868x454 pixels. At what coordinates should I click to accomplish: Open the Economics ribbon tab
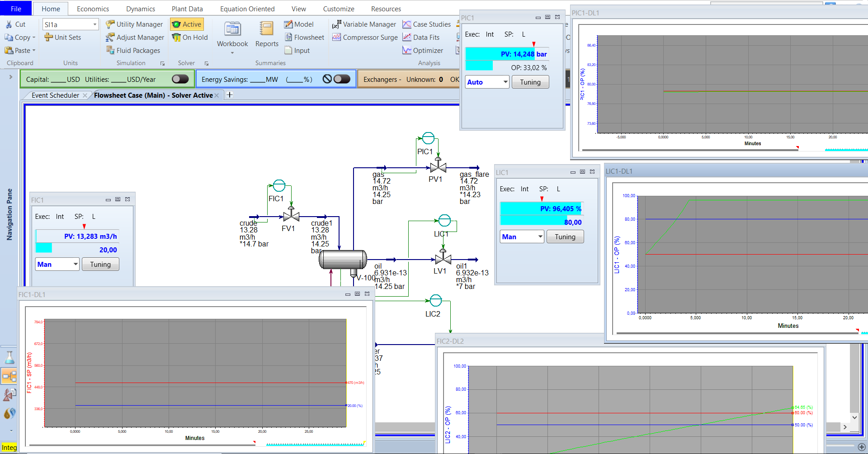[x=93, y=9]
